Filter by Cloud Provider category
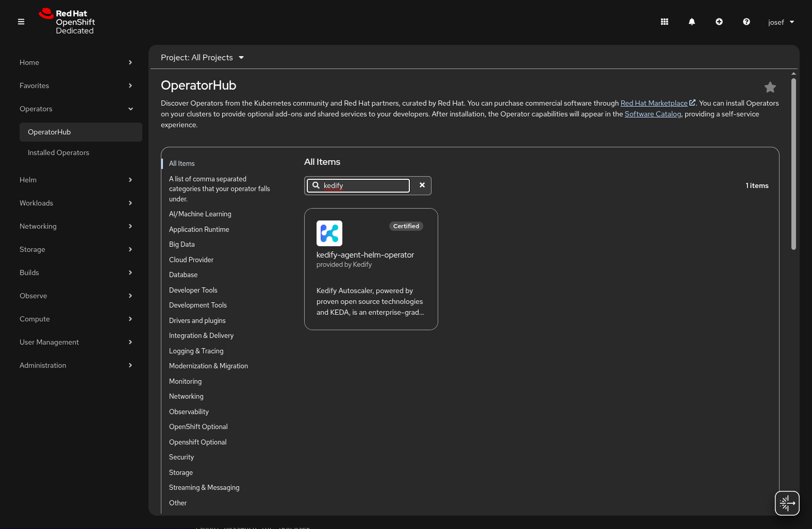 (191, 260)
